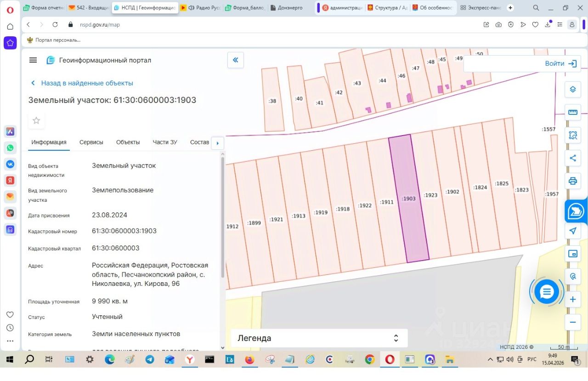Open the Портал персональ... bookmark
Image resolution: width=588 pixels, height=381 pixels.
[x=54, y=40]
